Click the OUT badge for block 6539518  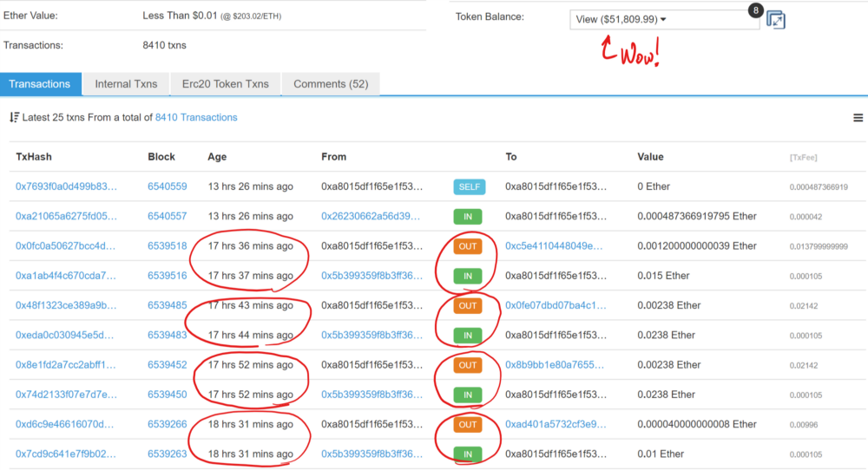tap(468, 246)
